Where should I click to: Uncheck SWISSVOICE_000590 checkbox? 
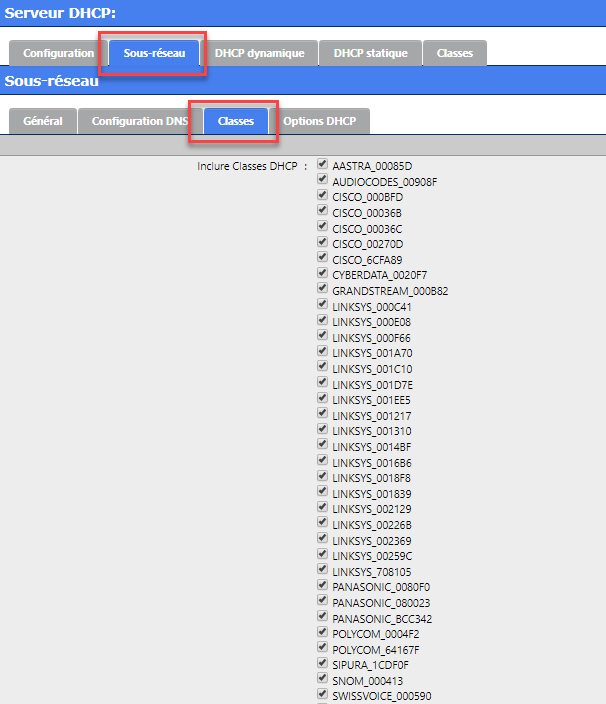(322, 694)
